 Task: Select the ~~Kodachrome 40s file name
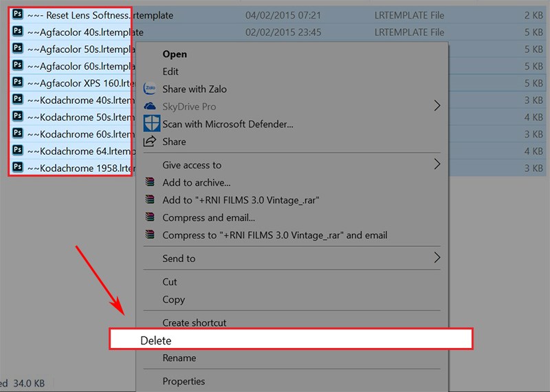point(81,100)
